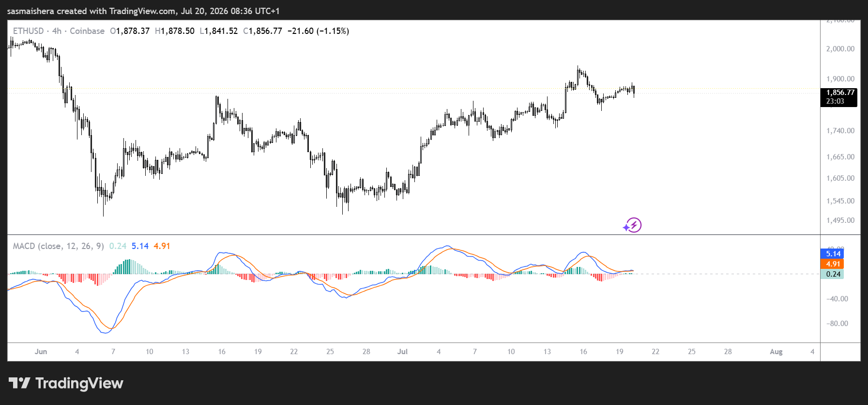The height and width of the screenshot is (405, 868).
Task: Click the 2,000.00 price axis label
Action: [x=840, y=49]
